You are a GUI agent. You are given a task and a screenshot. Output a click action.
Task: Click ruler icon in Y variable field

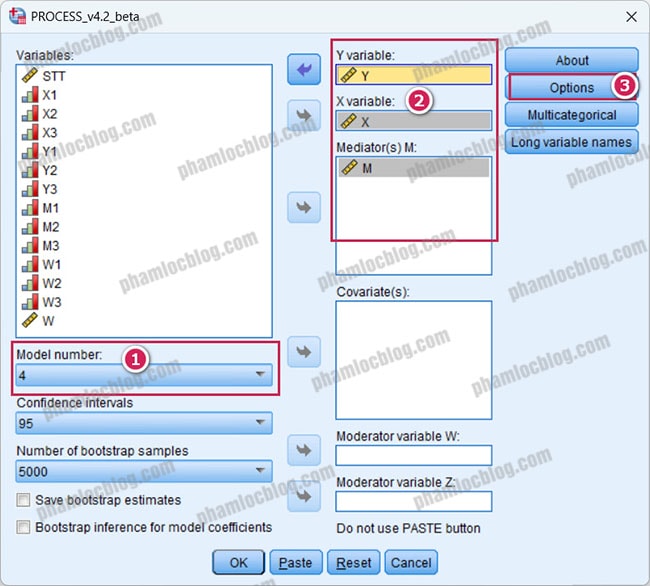[348, 75]
